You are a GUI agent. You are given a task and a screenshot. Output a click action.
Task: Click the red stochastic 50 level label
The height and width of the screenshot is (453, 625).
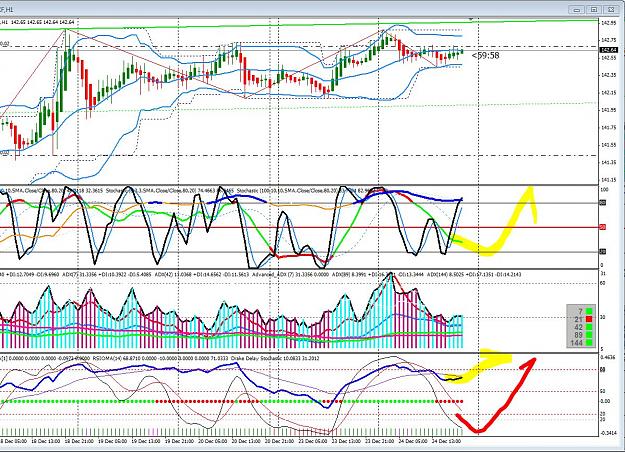[603, 227]
